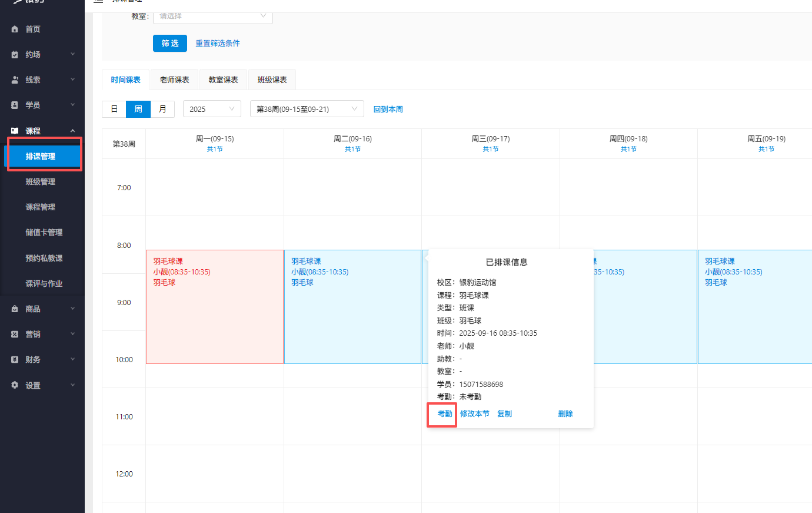
Task: Open the 2025 year dropdown
Action: point(212,108)
